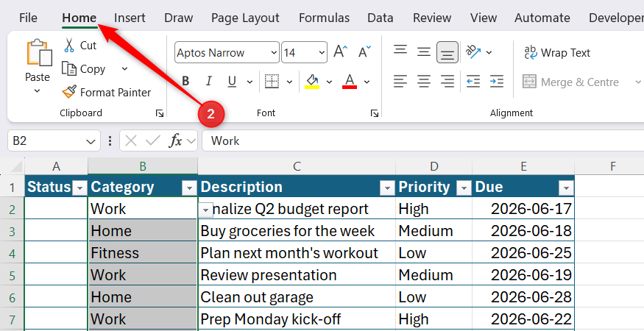Expand the Copy options arrow
This screenshot has width=644, height=331.
pos(124,68)
